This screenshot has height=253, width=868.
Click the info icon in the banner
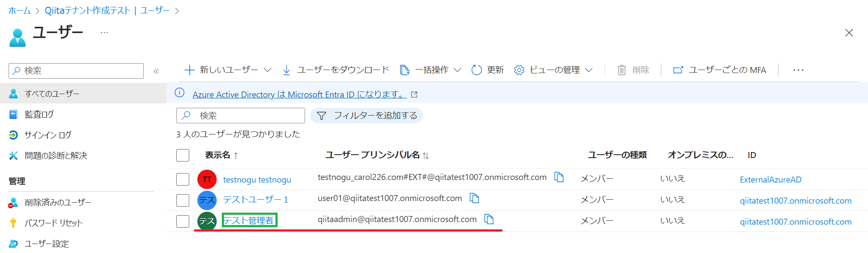click(180, 93)
